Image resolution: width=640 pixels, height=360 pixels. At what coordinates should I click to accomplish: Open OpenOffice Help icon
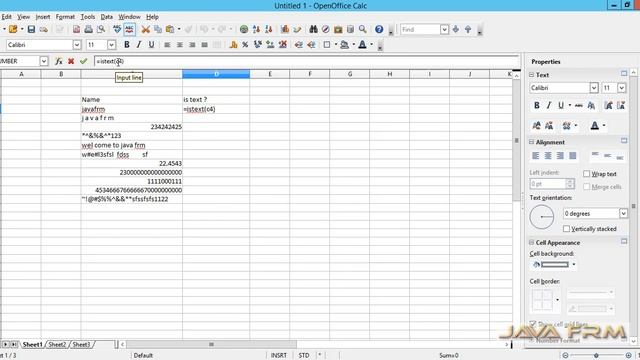(x=379, y=29)
